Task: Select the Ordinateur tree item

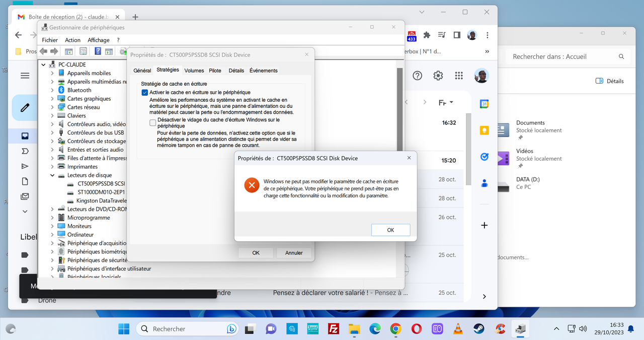Action: click(x=80, y=235)
